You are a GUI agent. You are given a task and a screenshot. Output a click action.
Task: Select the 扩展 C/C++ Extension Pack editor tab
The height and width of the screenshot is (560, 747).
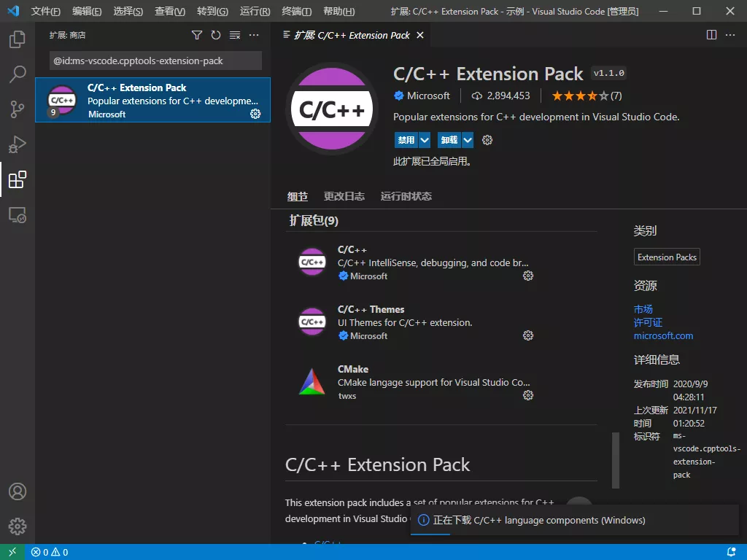(x=351, y=35)
